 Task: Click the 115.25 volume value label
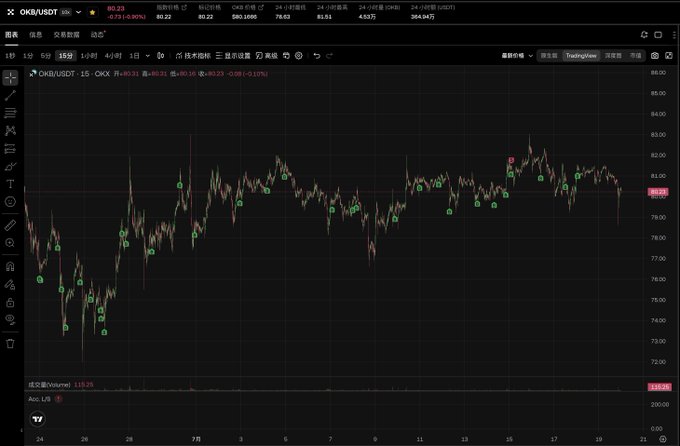[659, 387]
